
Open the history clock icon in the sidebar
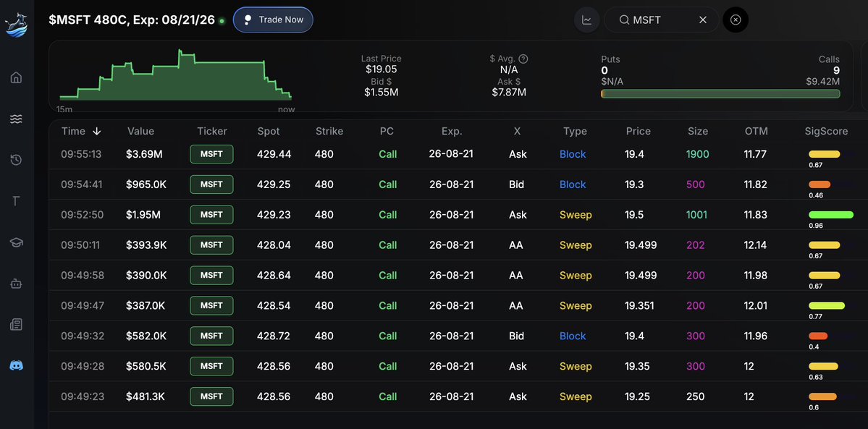(16, 160)
